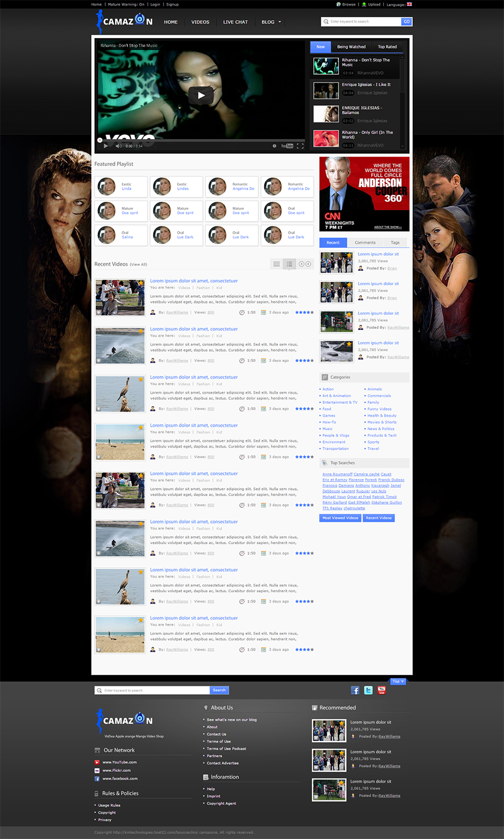The height and width of the screenshot is (839, 504).
Task: Click the GO search button
Action: pos(407,21)
